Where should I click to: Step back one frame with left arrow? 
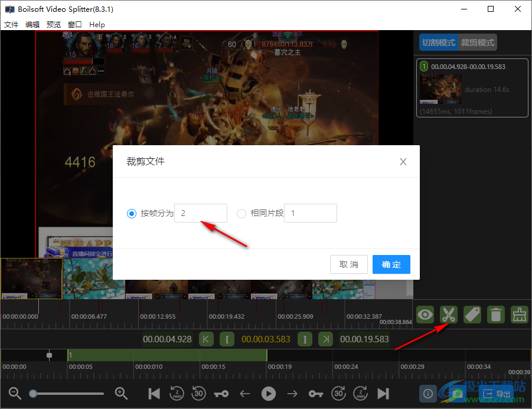click(x=244, y=394)
